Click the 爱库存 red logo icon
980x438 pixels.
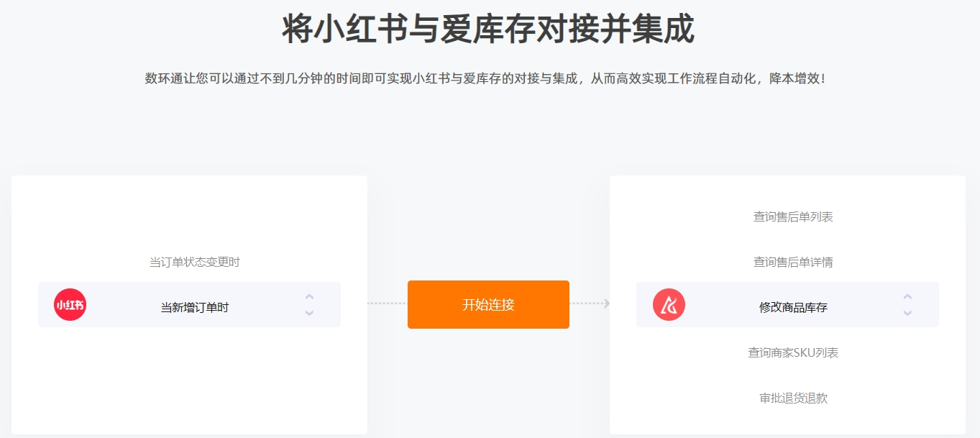669,304
